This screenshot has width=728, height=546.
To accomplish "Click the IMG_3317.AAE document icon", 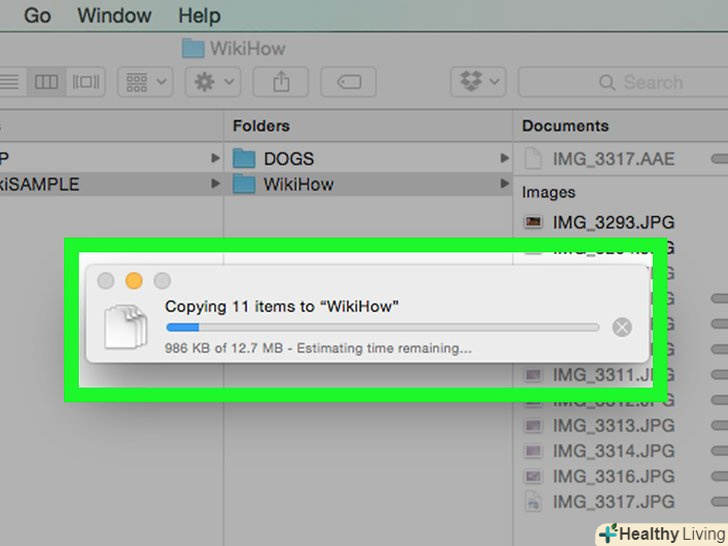I will click(533, 158).
